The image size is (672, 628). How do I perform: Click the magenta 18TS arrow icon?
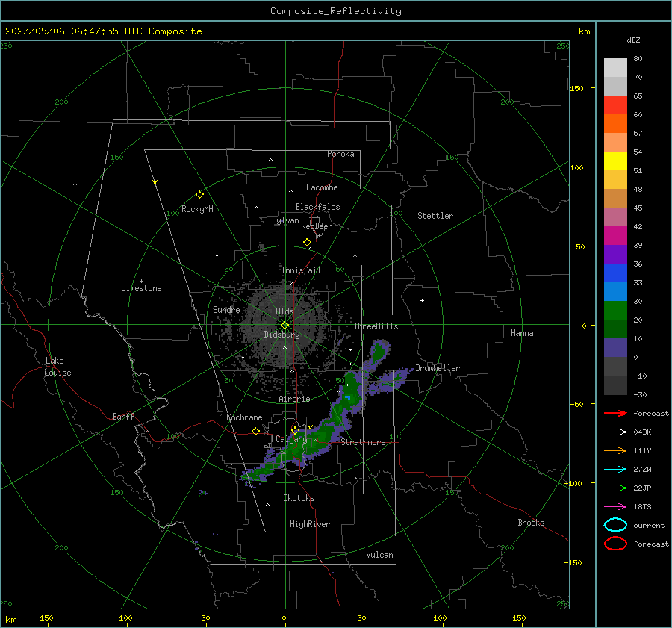(615, 507)
